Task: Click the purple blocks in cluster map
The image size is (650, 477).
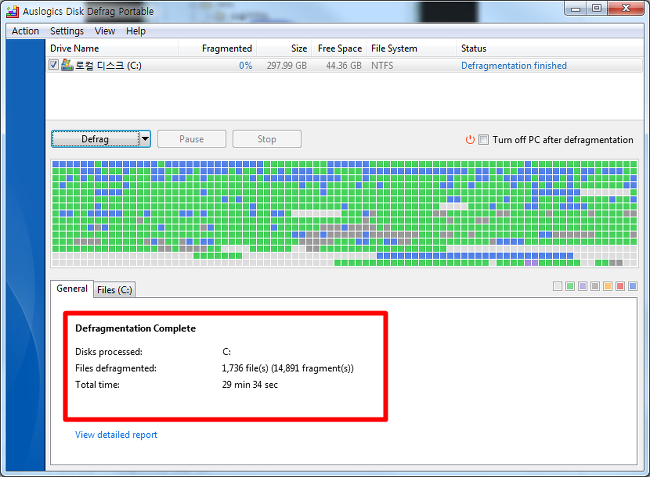Action: [x=531, y=263]
